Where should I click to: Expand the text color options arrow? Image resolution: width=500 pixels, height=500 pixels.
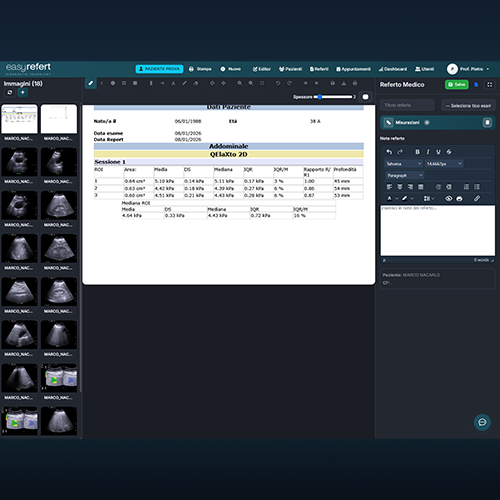tap(397, 199)
